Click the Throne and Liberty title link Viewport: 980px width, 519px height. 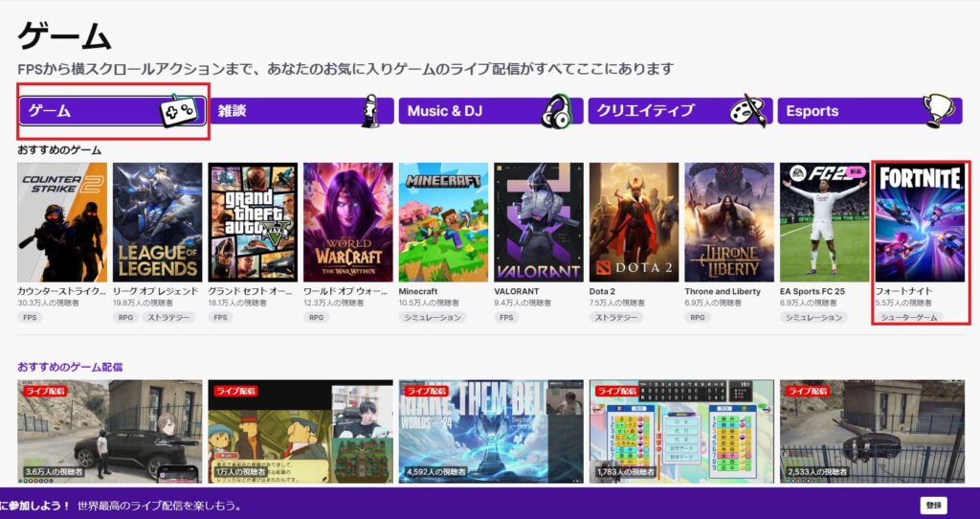(x=723, y=291)
